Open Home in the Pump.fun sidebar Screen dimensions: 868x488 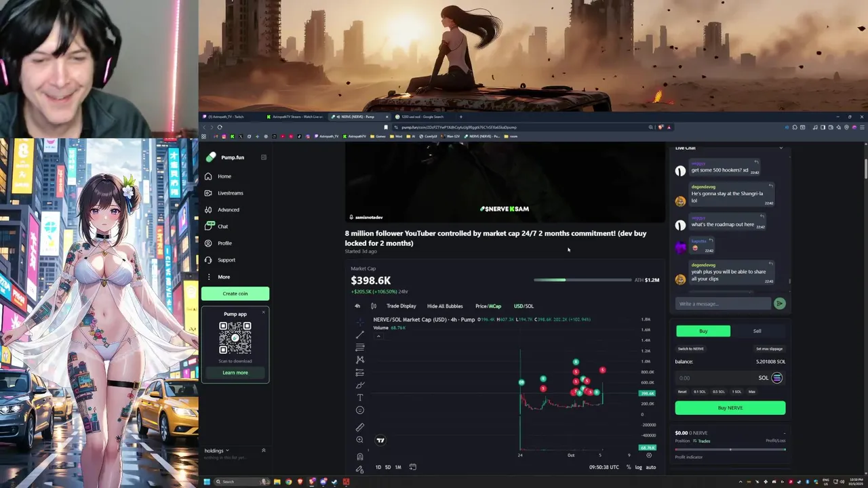pos(218,176)
